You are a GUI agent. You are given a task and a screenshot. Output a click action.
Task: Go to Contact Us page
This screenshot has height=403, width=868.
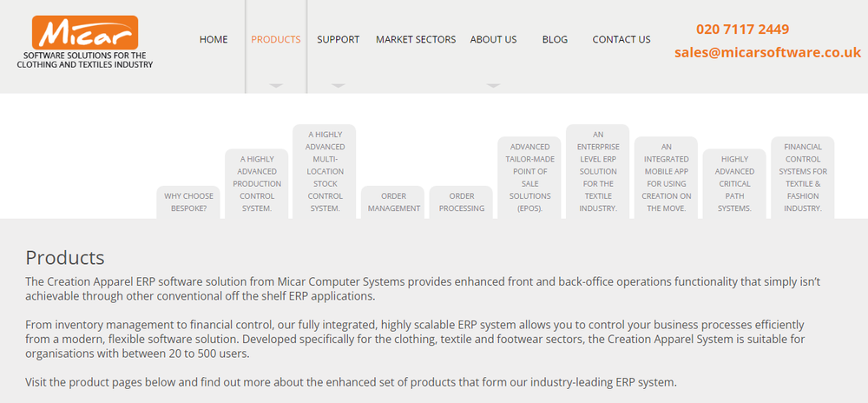621,39
